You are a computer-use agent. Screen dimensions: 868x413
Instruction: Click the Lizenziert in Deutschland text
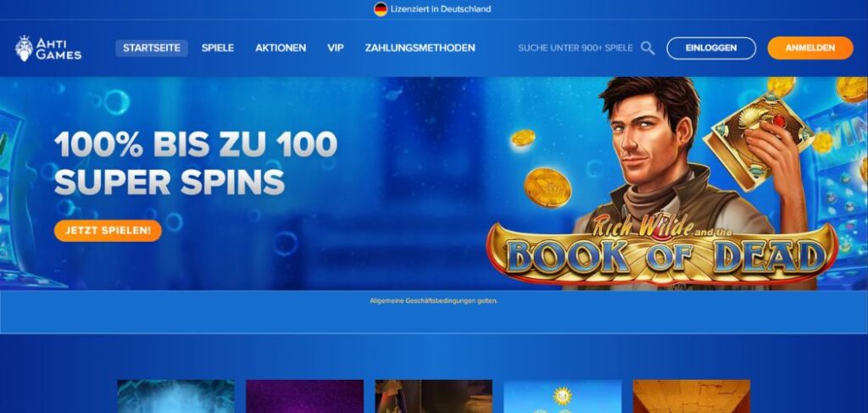pos(441,8)
